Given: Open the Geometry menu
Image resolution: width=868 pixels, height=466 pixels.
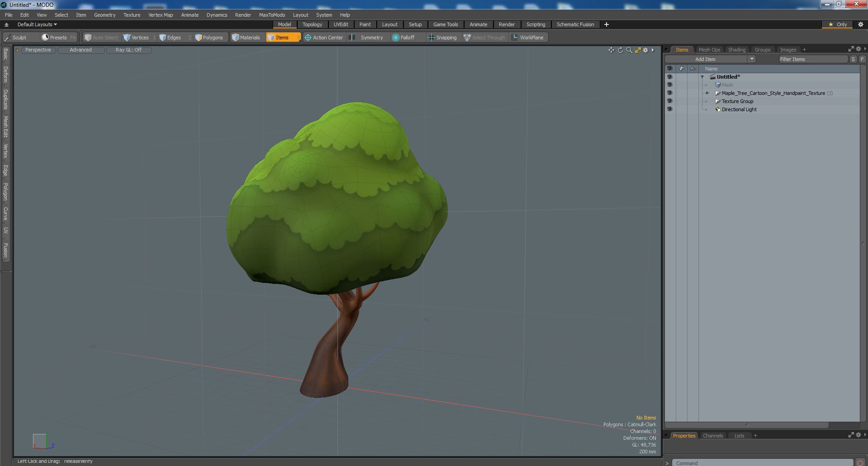Looking at the screenshot, I should [x=104, y=15].
